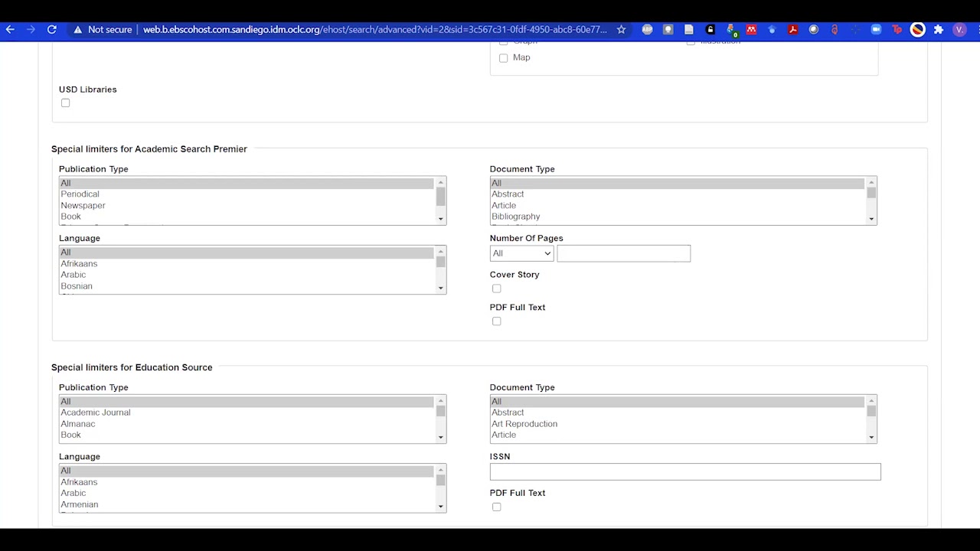Enable the USD Libraries checkbox
Viewport: 980px width, 551px height.
tap(65, 103)
